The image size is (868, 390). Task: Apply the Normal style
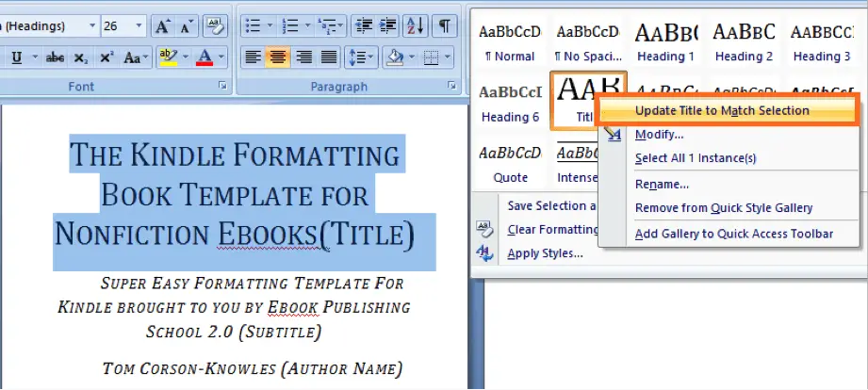click(510, 42)
